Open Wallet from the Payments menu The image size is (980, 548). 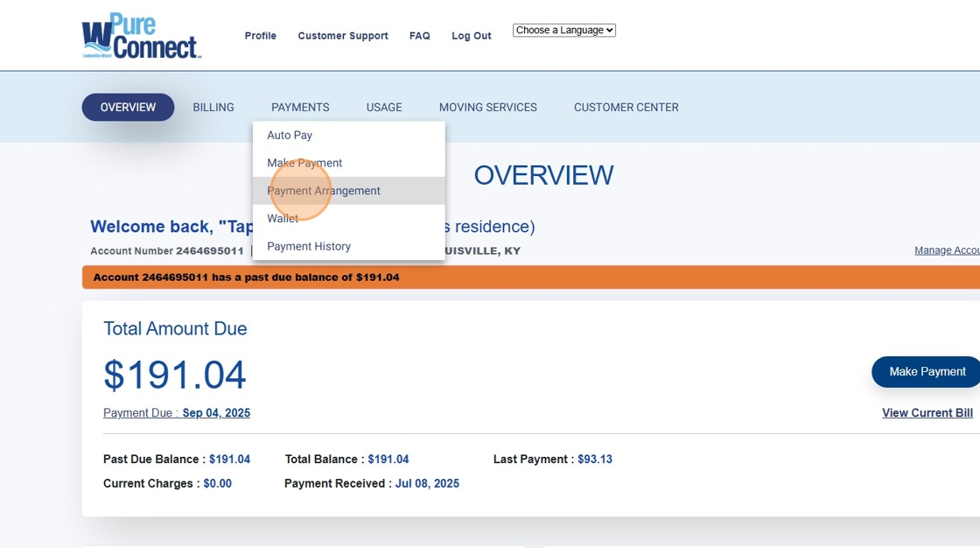(283, 218)
